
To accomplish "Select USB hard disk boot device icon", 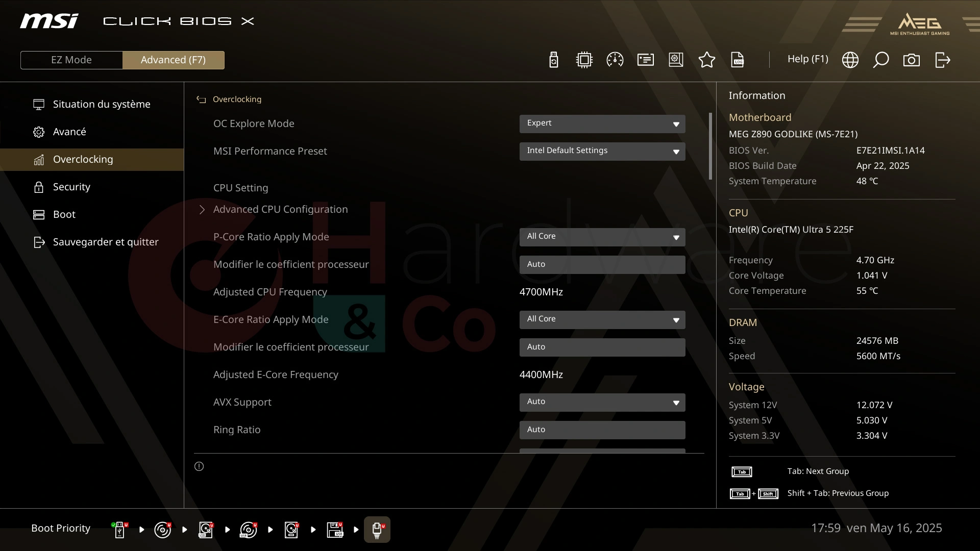I will pos(205,530).
